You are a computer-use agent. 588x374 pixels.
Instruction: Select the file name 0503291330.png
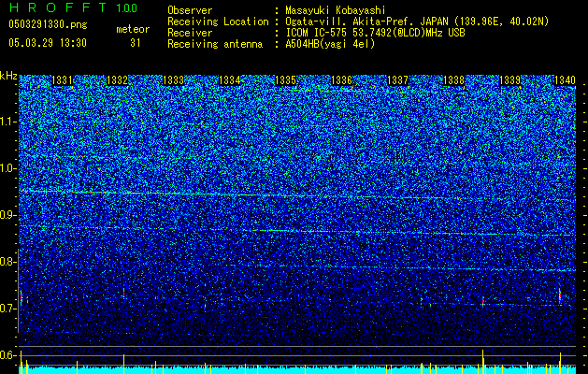pyautogui.click(x=48, y=25)
